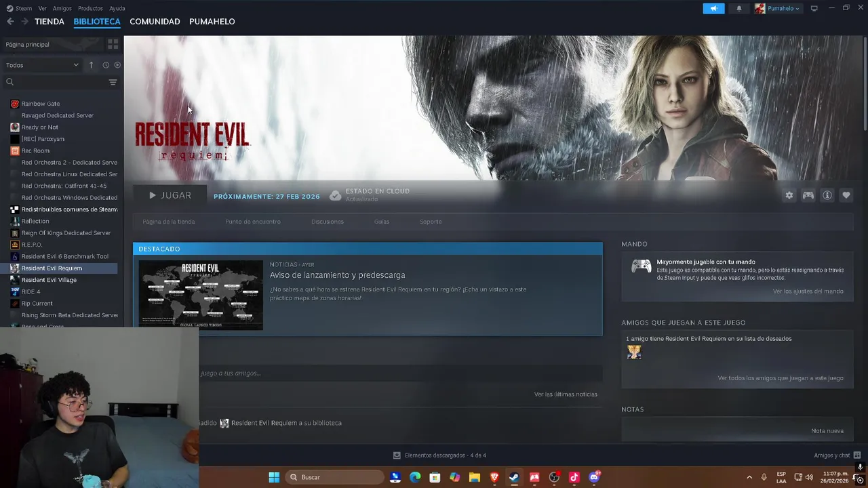Viewport: 868px width, 488px height.
Task: Open Soporte tab
Action: (431, 222)
